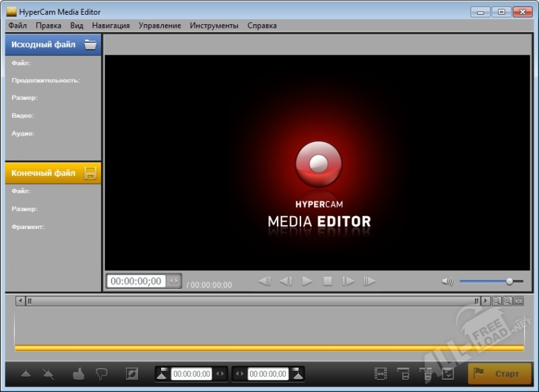Click the timeline scroll left arrow
The height and width of the screenshot is (392, 539).
20,301
